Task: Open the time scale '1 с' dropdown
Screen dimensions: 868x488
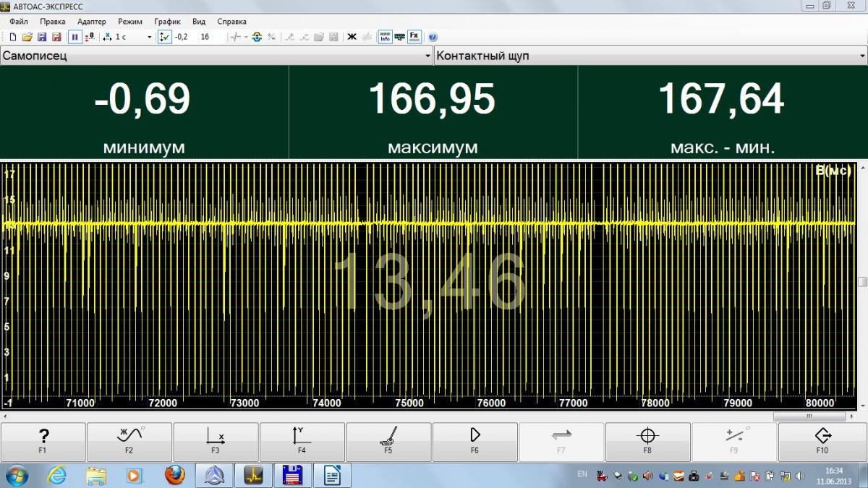Action: (x=149, y=37)
